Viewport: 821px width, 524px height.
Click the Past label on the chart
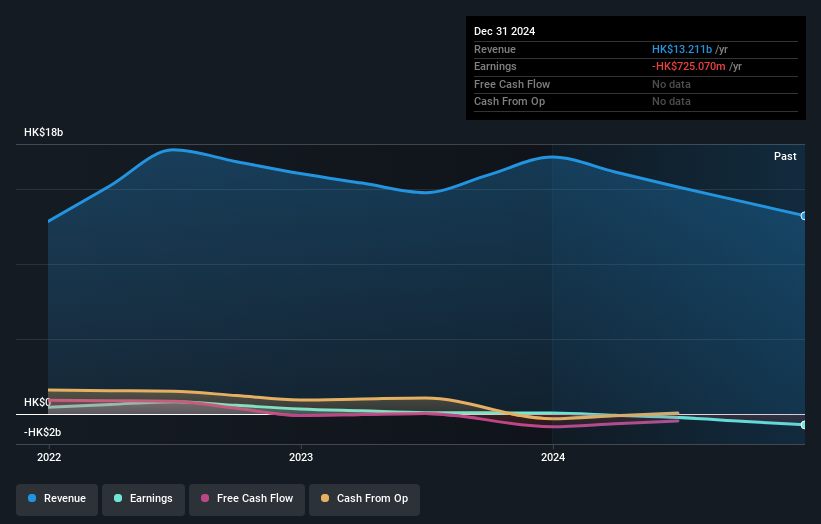(x=785, y=157)
